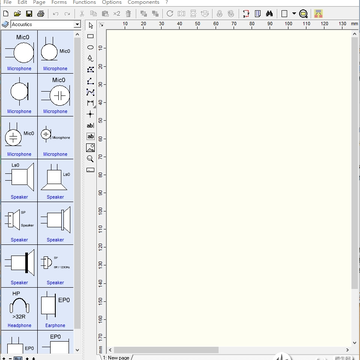
Task: Select the boxed 'ab' text block tool
Action: (x=90, y=136)
